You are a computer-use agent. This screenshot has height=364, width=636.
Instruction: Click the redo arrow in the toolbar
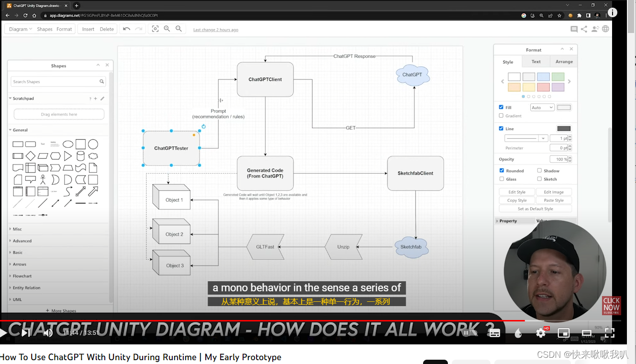(139, 29)
